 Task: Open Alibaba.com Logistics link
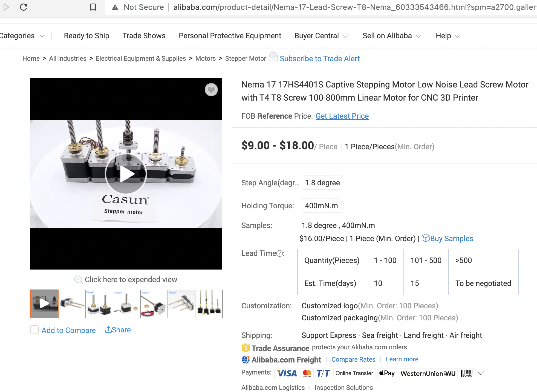[x=273, y=388]
